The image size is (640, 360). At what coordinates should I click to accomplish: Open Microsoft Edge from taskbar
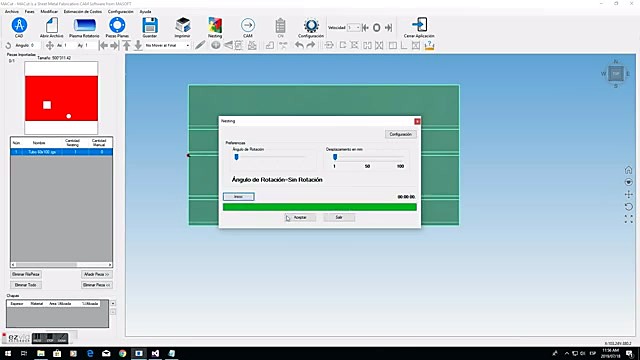[x=90, y=353]
